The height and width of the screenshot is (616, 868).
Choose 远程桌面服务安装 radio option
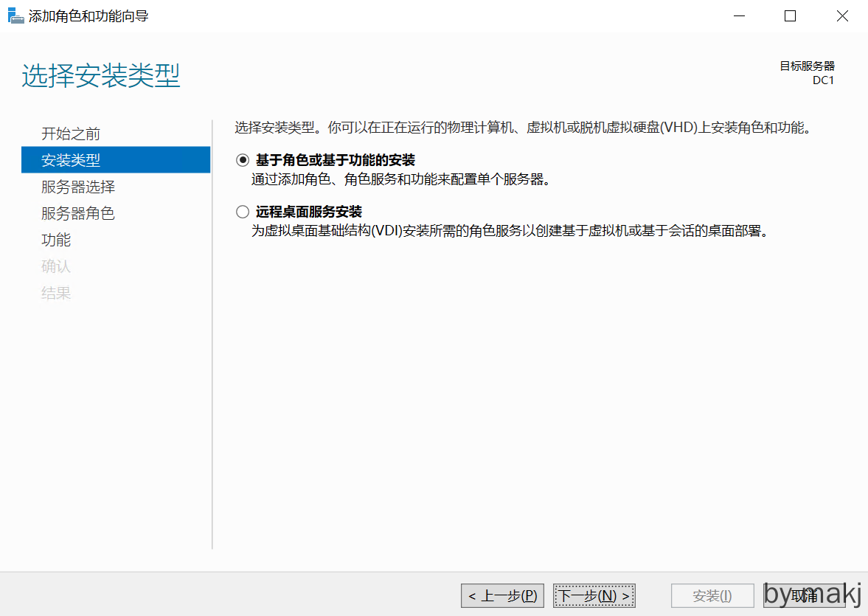pyautogui.click(x=242, y=211)
